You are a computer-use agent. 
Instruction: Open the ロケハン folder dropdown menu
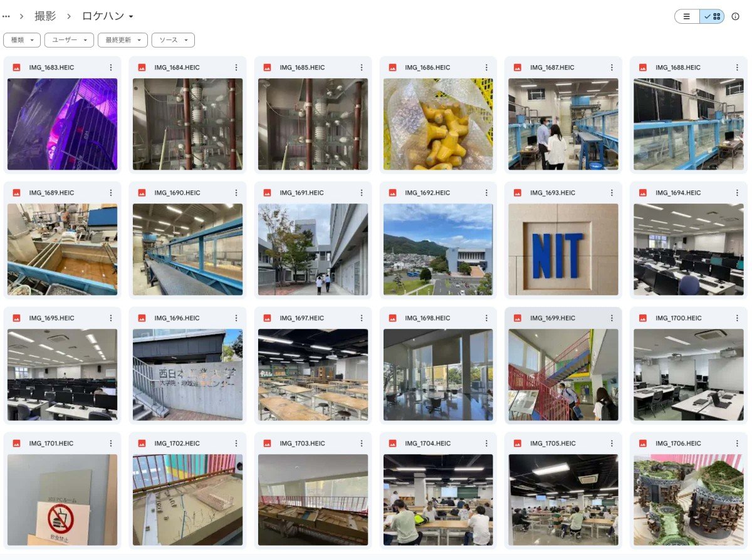point(108,16)
